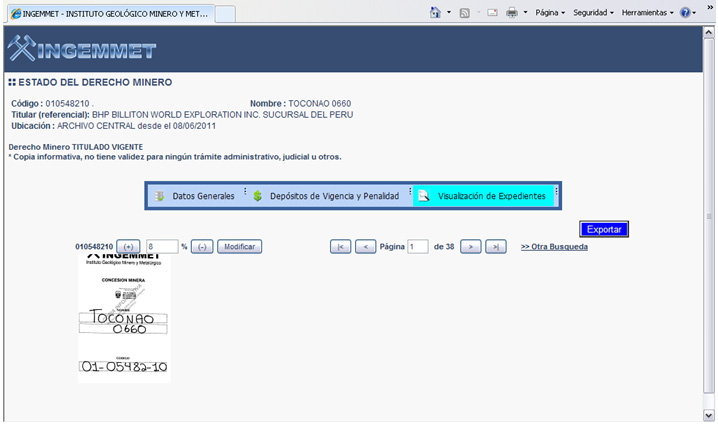The image size is (718, 426).
Task: Click the blue Exportar button
Action: pos(604,229)
